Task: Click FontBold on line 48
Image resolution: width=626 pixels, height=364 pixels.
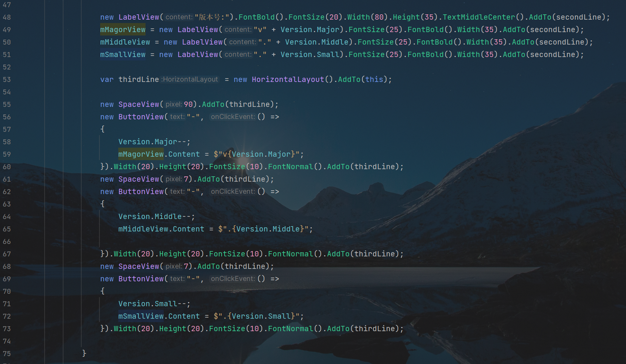Action: click(x=257, y=17)
